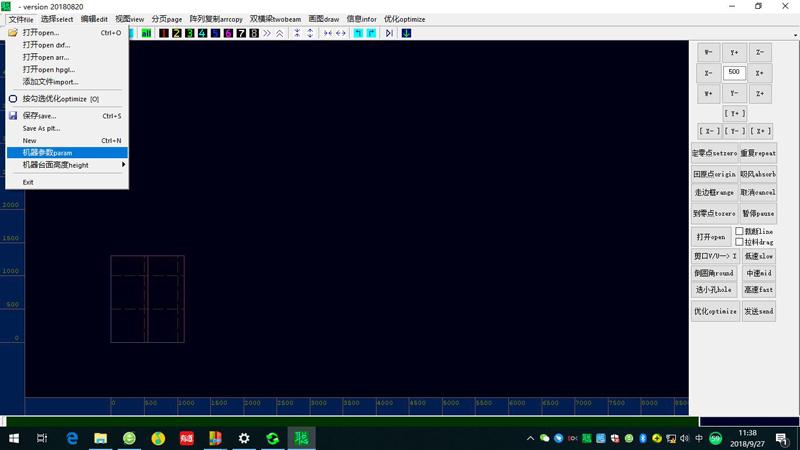The height and width of the screenshot is (450, 800).
Task: Click the double up chevron toolbar icon
Action: [x=280, y=33]
